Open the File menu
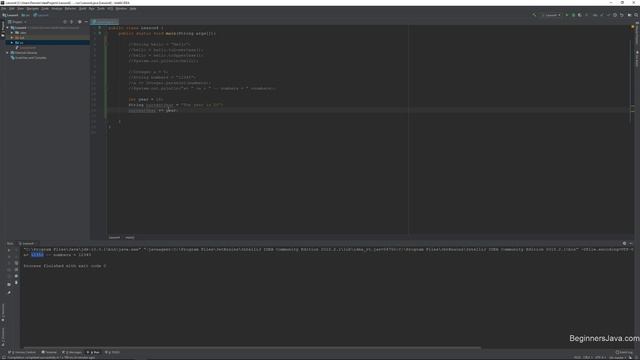This screenshot has width=640, height=360. pos(3,9)
